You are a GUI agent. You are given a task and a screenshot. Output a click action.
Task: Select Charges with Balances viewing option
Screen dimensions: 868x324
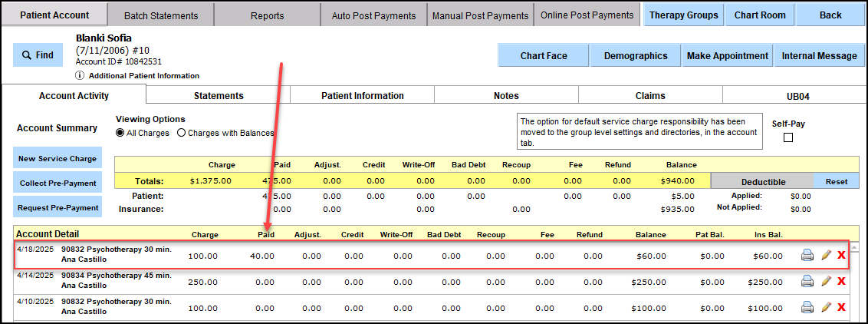[x=182, y=133]
